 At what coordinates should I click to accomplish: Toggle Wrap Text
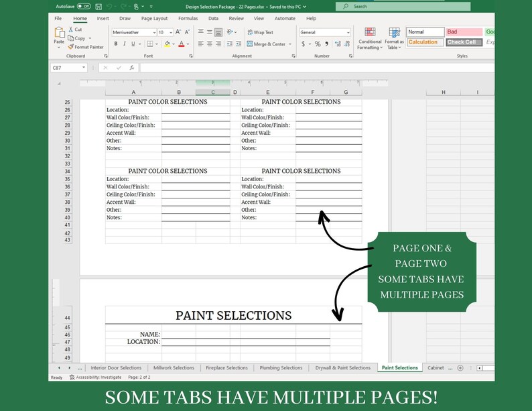click(x=260, y=32)
